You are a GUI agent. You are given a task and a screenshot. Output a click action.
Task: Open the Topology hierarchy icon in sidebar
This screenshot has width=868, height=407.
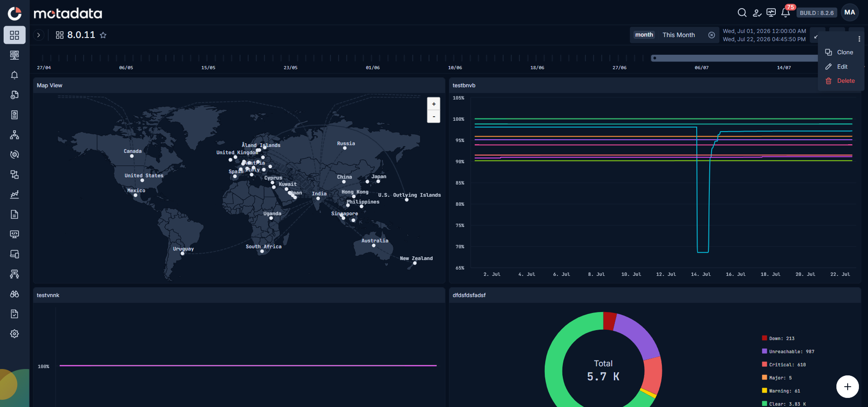coord(14,135)
